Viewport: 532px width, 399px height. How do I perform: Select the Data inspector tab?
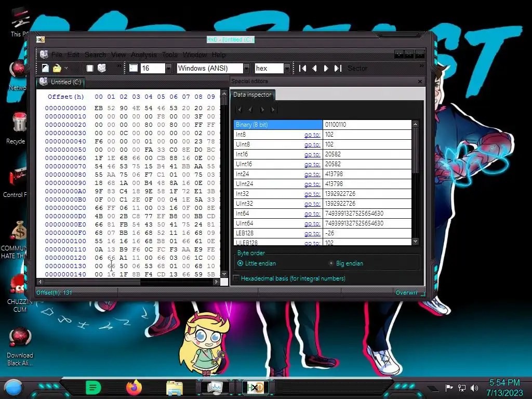(x=252, y=95)
